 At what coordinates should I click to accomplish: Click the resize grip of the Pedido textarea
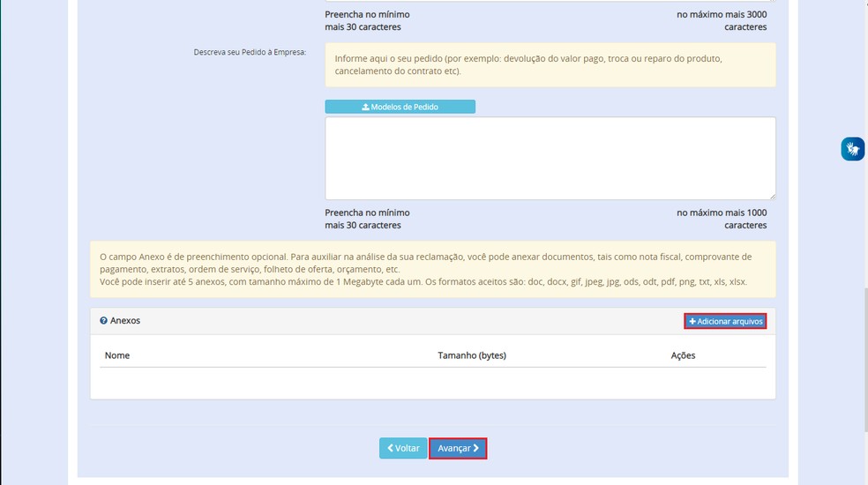click(772, 196)
